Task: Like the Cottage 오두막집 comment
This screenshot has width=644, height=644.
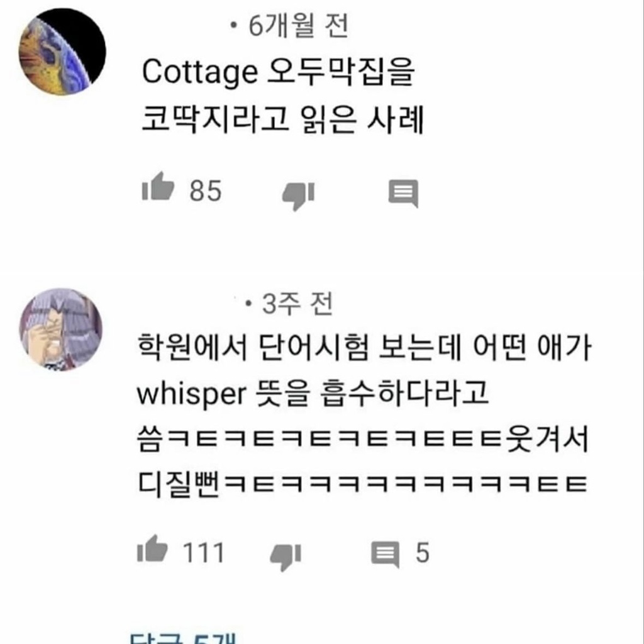Action: click(x=158, y=187)
